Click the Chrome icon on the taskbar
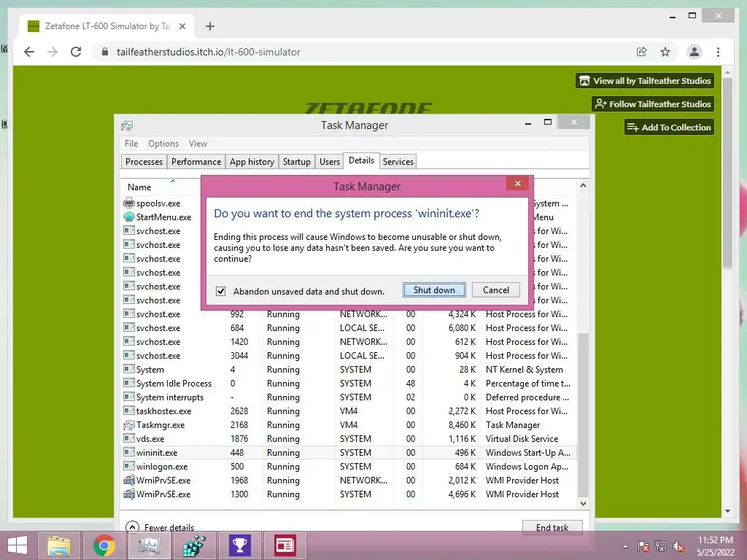 pyautogui.click(x=104, y=545)
